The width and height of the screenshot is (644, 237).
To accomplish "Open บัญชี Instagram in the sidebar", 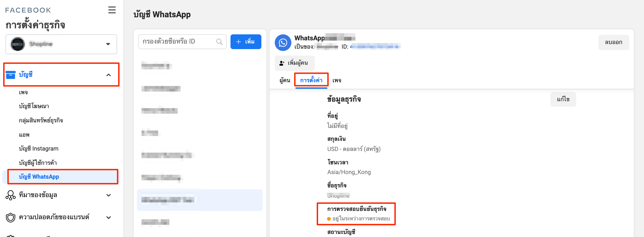I will tap(38, 148).
